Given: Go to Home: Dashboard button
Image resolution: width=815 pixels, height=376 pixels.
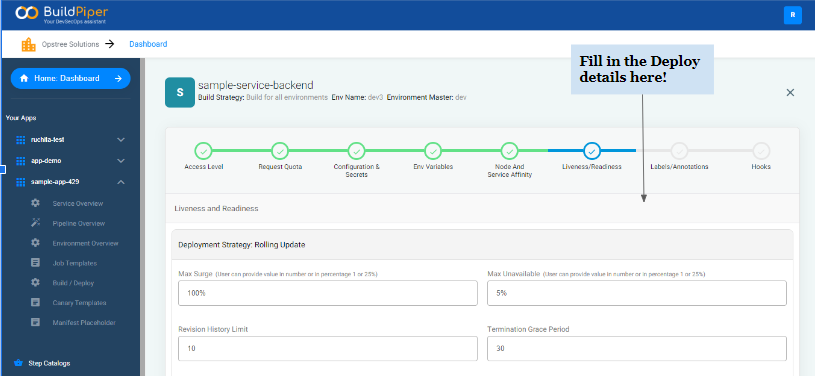Looking at the screenshot, I should [70, 79].
